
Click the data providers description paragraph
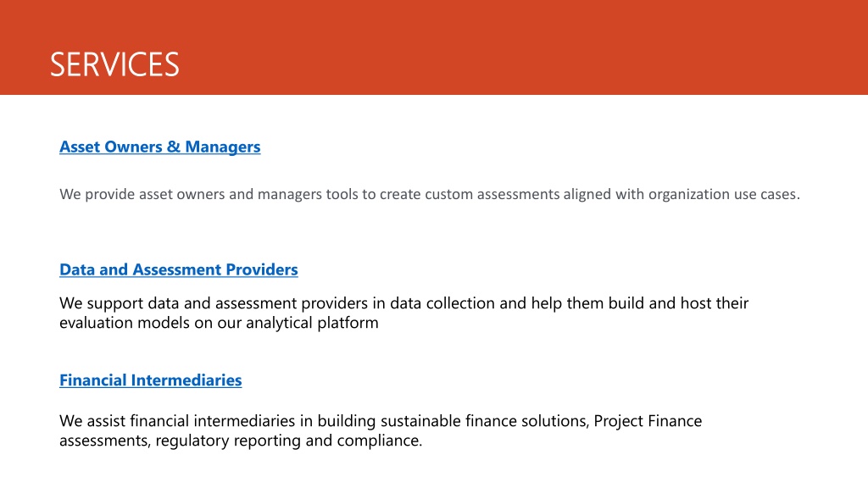404,313
